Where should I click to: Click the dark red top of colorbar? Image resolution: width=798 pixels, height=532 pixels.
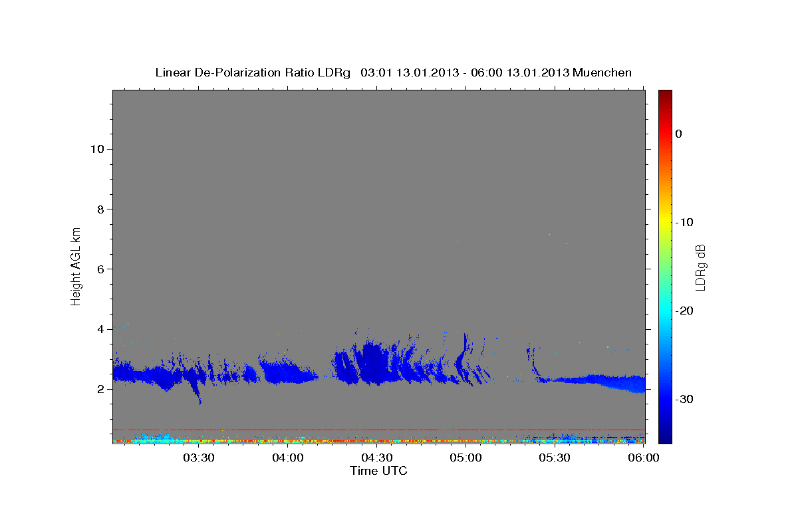(665, 95)
